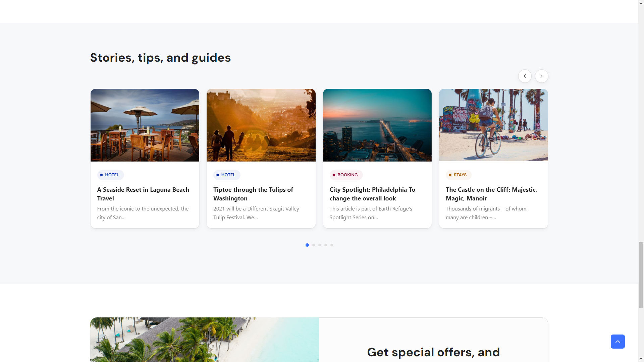This screenshot has height=362, width=644.
Task: Select the second carousel pagination dot
Action: pos(314,245)
